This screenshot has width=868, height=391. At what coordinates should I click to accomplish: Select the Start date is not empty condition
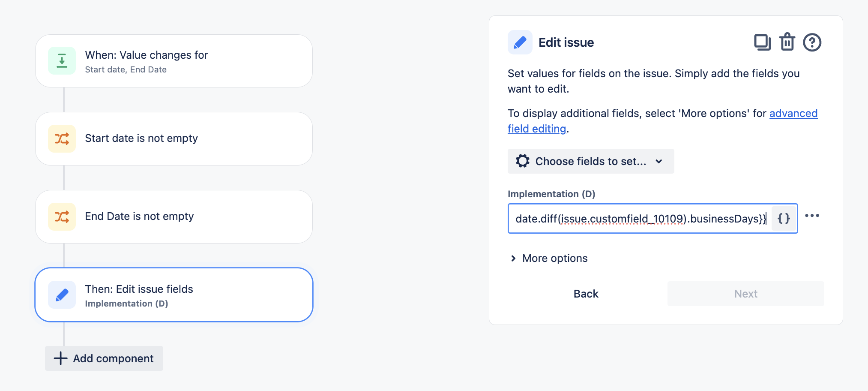click(x=174, y=139)
